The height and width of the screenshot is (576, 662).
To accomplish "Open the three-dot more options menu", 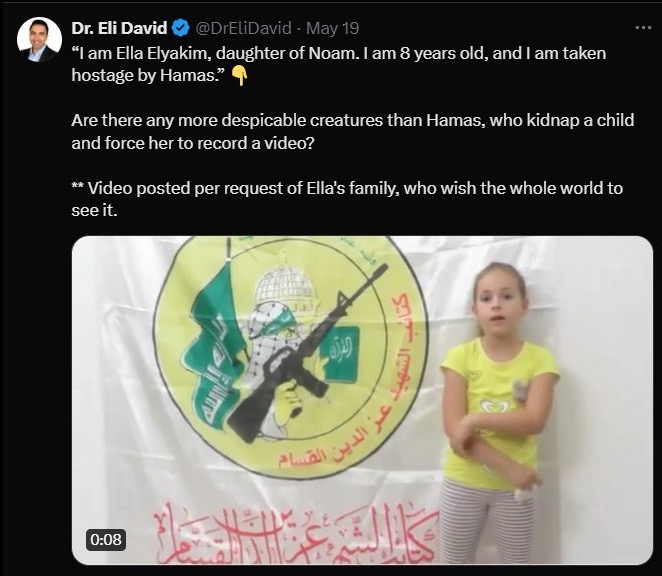I will [643, 27].
